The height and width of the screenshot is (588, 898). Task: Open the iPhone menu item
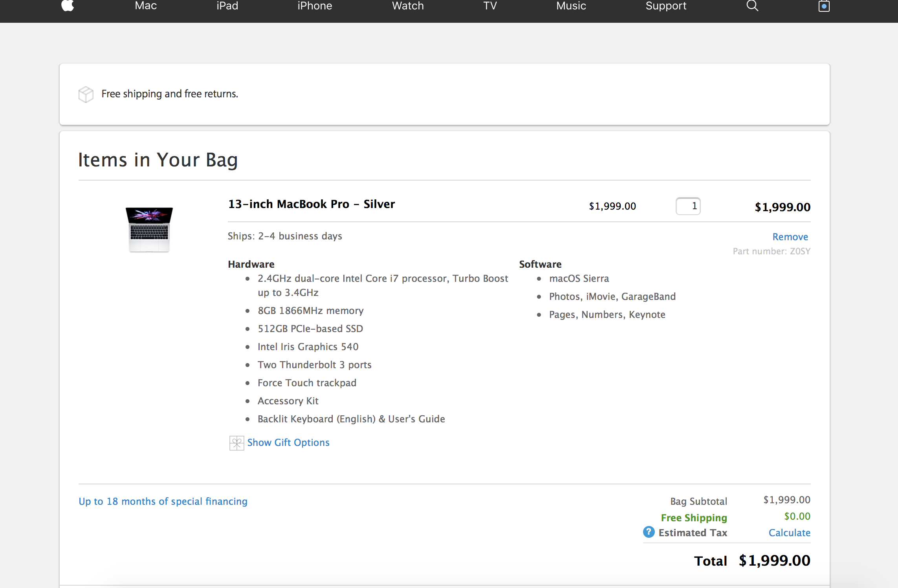315,5
